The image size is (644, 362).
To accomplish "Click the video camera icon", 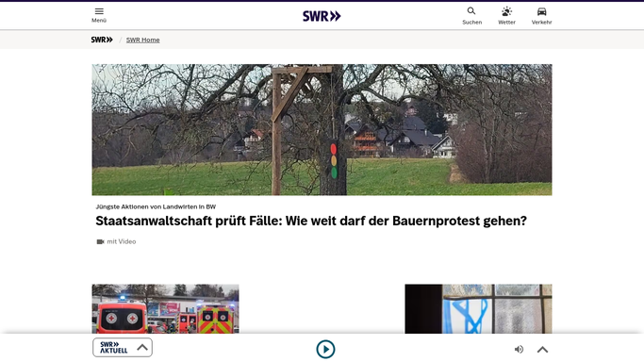I will pos(100,241).
